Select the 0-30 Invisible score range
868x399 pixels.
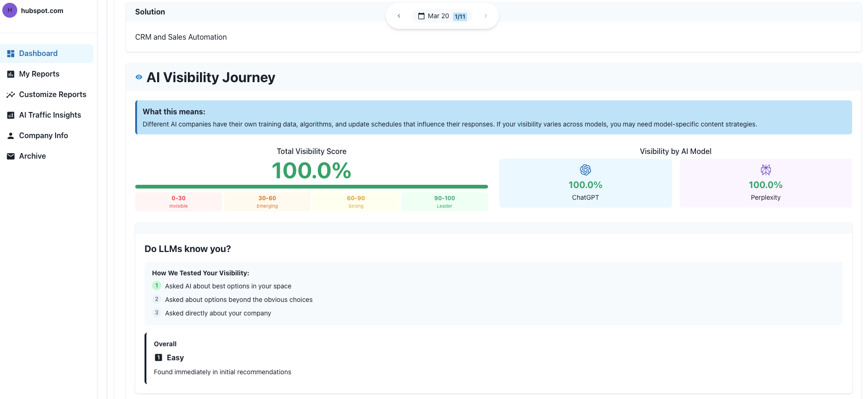[179, 202]
